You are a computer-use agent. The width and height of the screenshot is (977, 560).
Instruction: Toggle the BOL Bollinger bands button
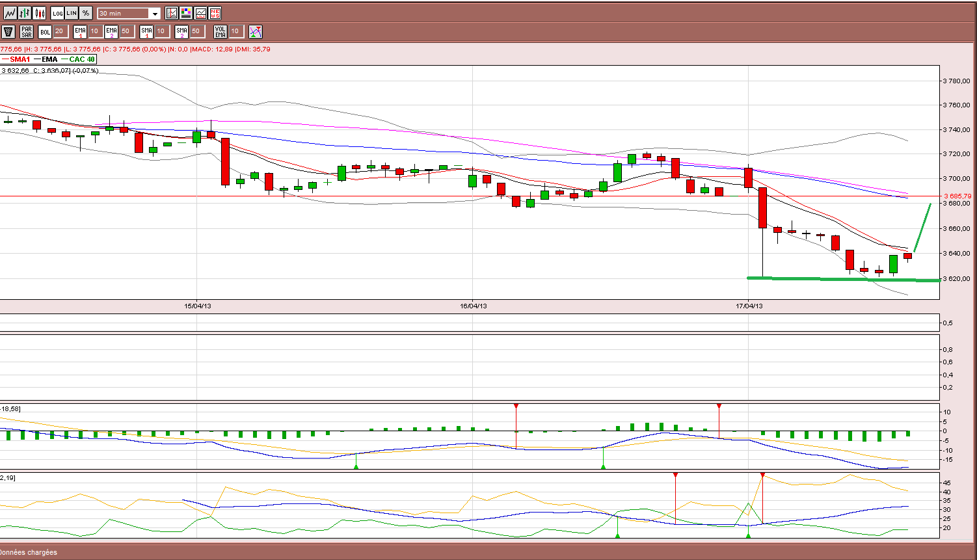click(45, 31)
